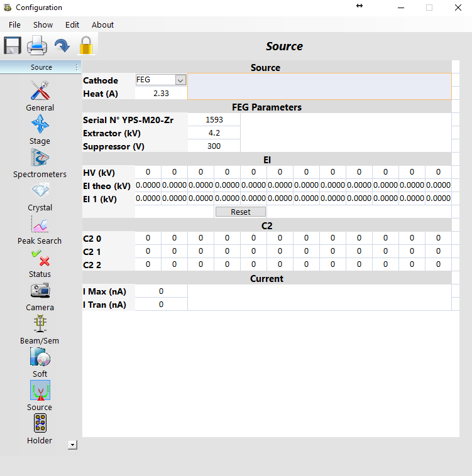Open the General configuration section

pos(40,91)
